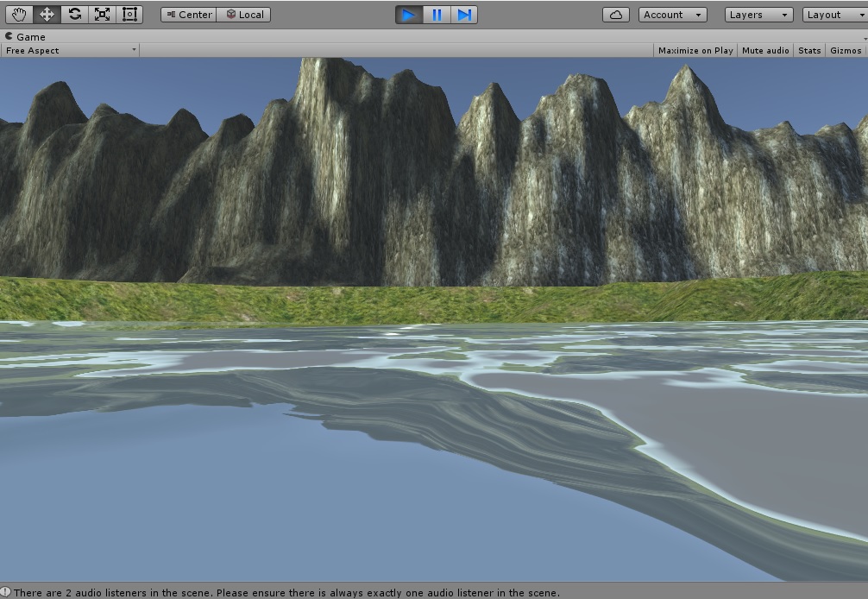868x599 pixels.
Task: Show the Stats overlay
Action: [x=809, y=50]
